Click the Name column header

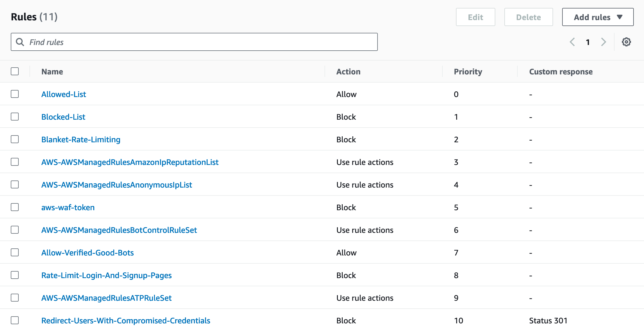52,72
